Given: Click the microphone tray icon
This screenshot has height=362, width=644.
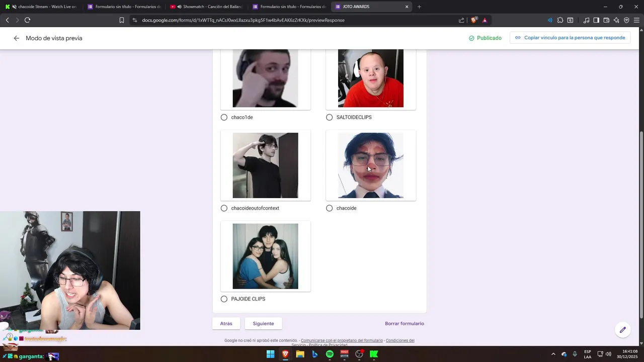Looking at the screenshot, I should [x=575, y=354].
